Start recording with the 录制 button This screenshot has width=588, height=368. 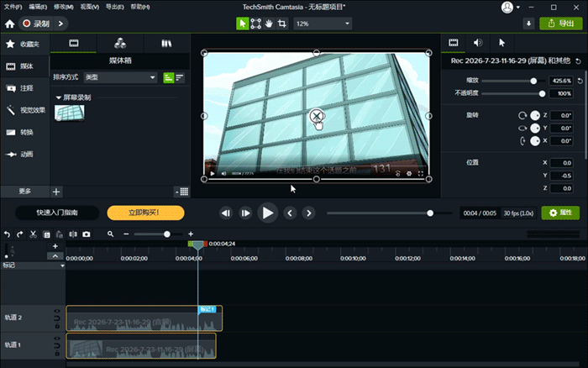(x=36, y=24)
